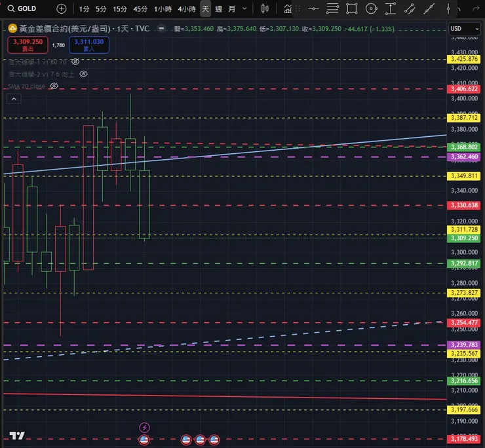Click the 3,362.460 purple price label

pos(464,157)
